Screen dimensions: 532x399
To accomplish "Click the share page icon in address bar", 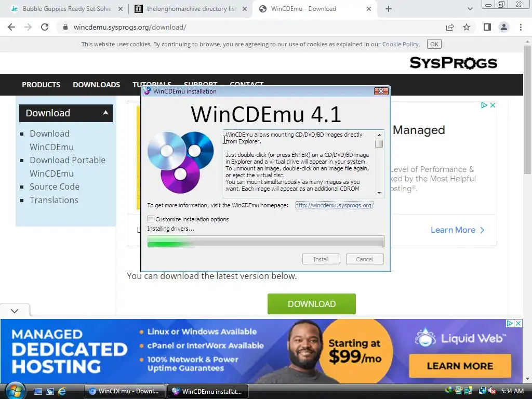I will [450, 27].
